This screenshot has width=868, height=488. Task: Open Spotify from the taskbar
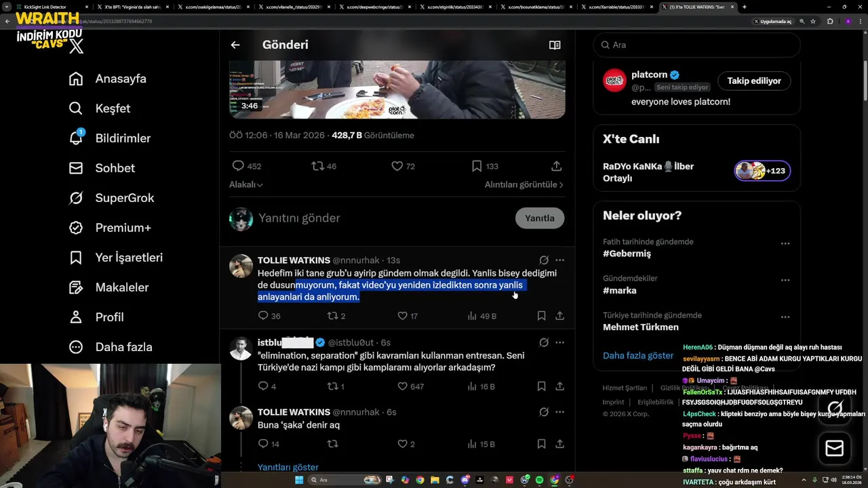tap(540, 480)
